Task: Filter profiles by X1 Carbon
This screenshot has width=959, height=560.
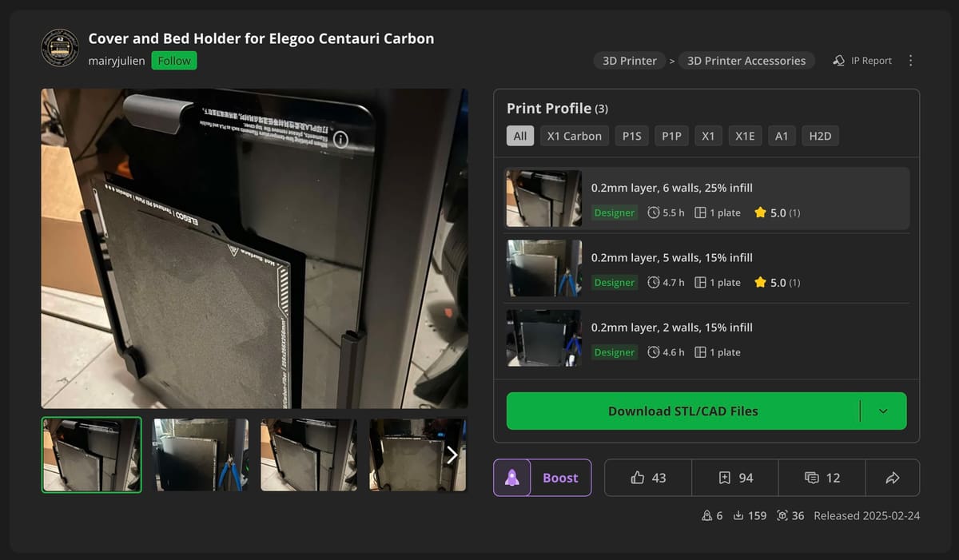Action: tap(575, 136)
